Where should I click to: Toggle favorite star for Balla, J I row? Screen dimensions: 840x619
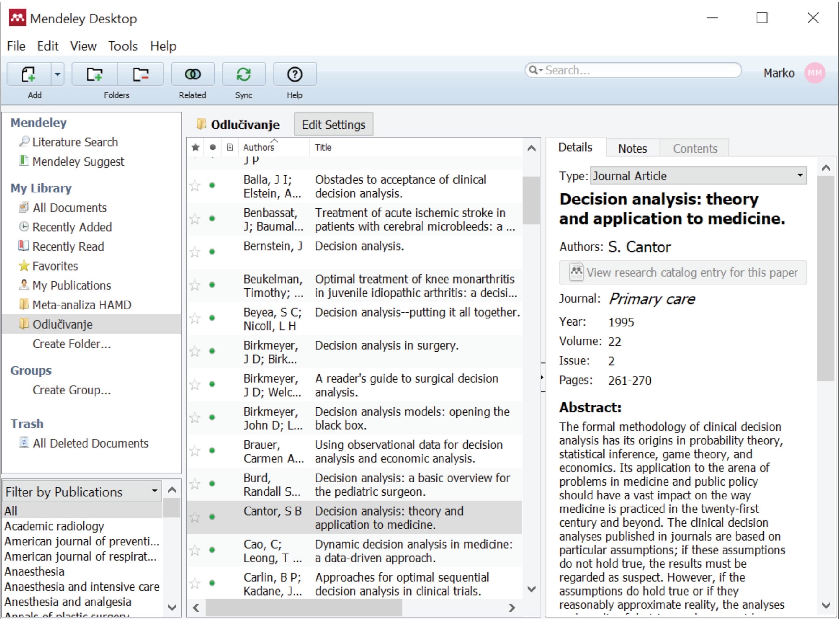pos(195,185)
